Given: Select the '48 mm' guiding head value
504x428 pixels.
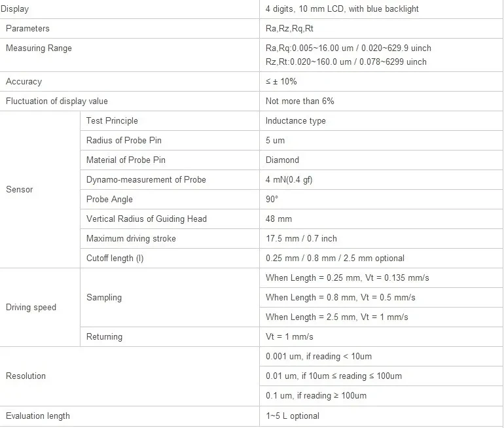Looking at the screenshot, I should (279, 219).
